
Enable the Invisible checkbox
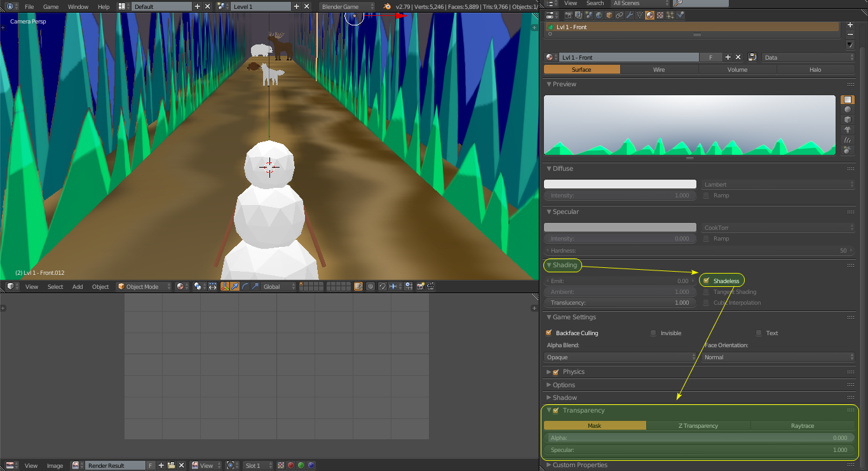[x=653, y=333]
